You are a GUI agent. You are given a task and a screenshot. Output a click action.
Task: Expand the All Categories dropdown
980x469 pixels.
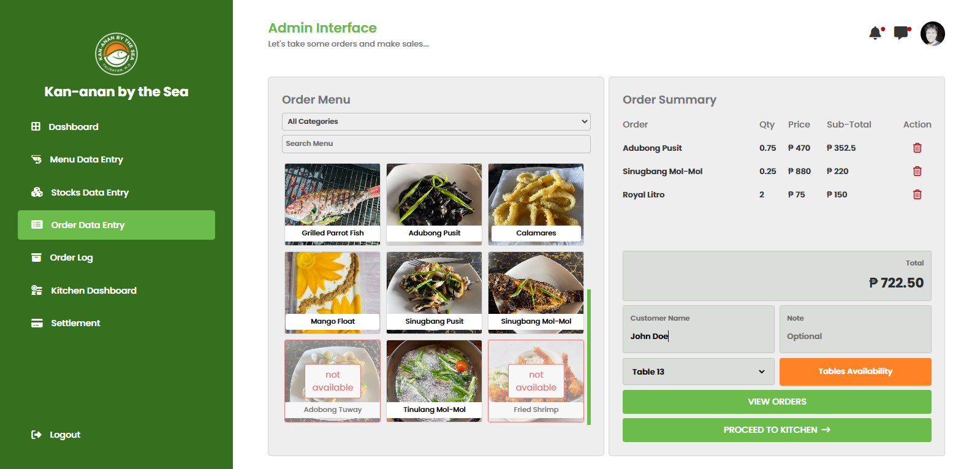pyautogui.click(x=436, y=121)
